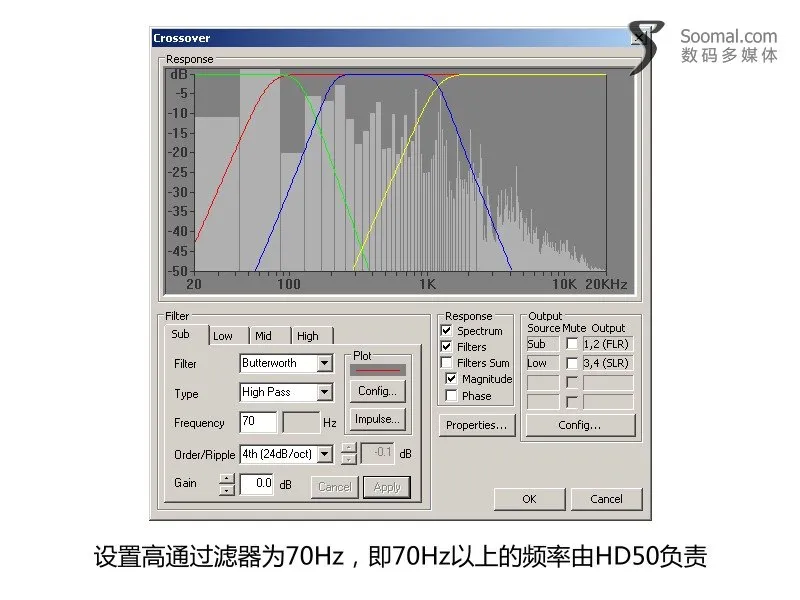This screenshot has height=600, width=800.
Task: Apply the filter settings
Action: [387, 487]
